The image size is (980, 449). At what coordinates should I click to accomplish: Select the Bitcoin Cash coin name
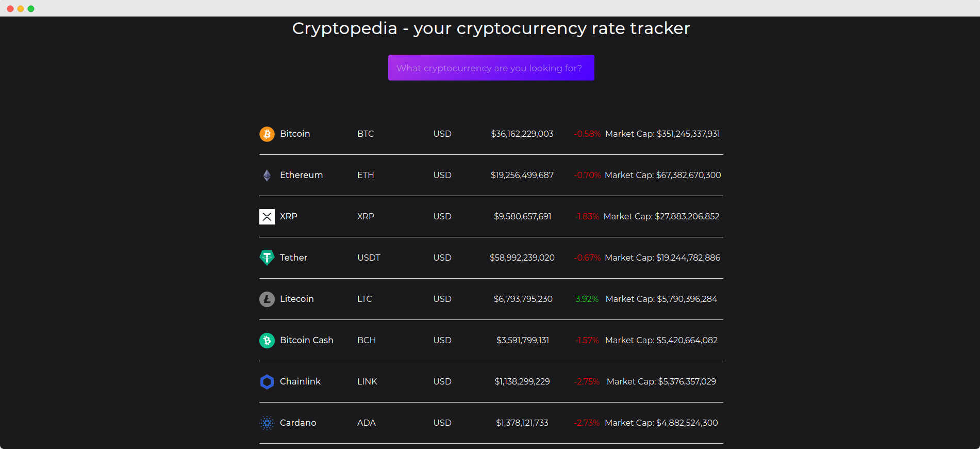[307, 340]
